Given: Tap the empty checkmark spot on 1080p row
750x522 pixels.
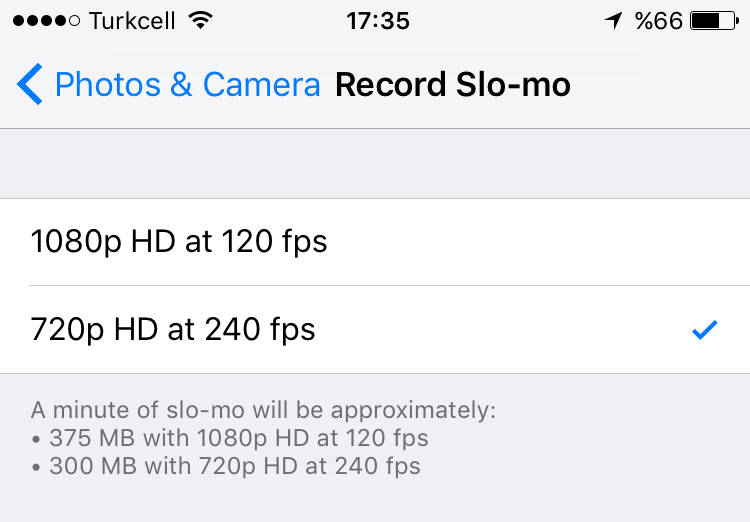Looking at the screenshot, I should tap(705, 242).
